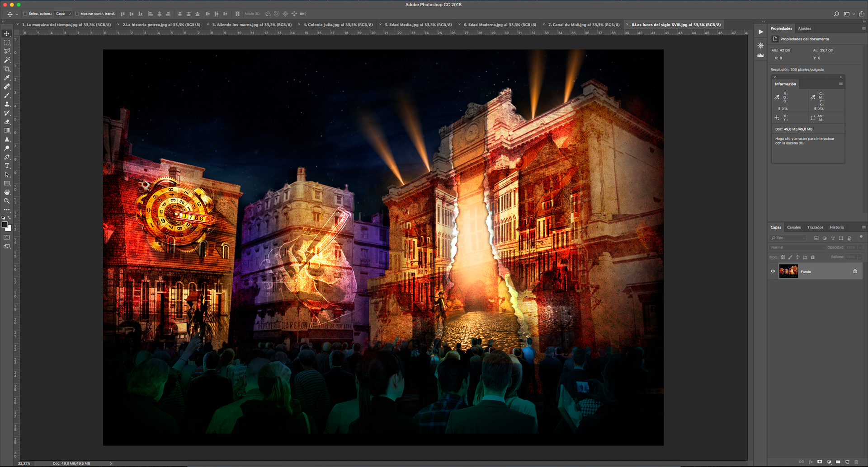Create a new layer
868x467 pixels.
coord(847,462)
